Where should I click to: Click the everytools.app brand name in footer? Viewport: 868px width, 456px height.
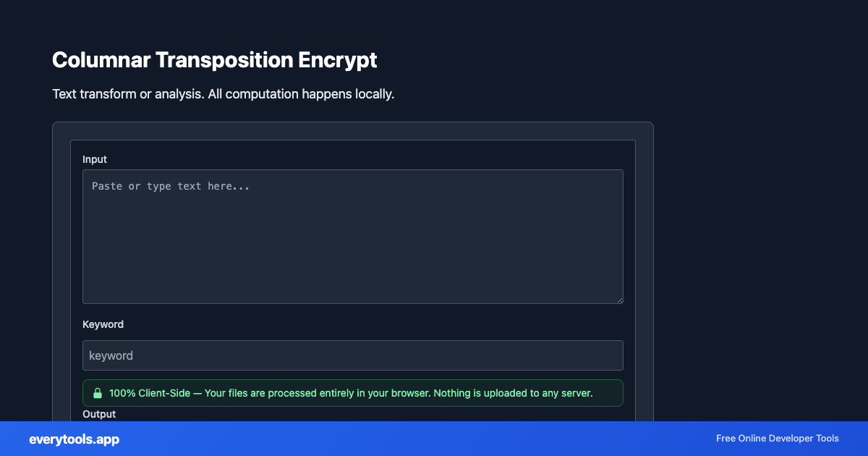pos(74,439)
